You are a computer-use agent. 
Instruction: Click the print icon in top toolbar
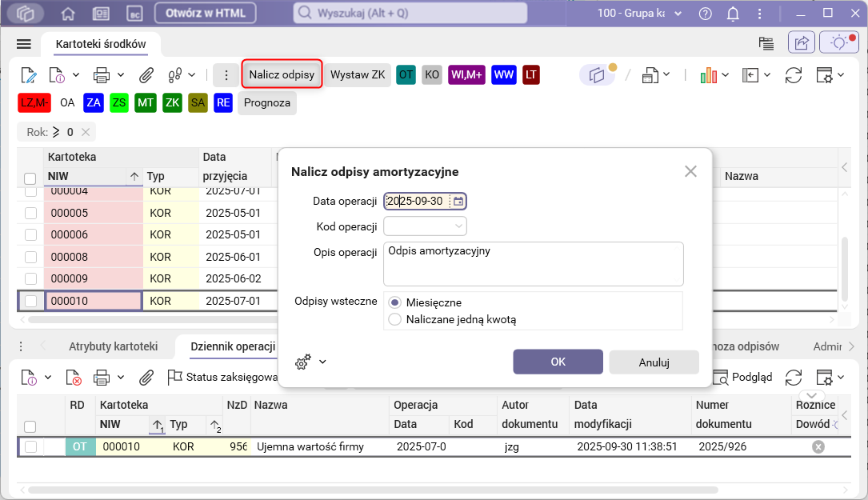(x=102, y=74)
